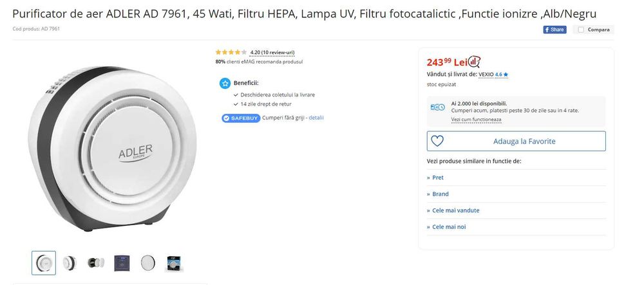This screenshot has width=644, height=285.
Task: Open the SafeBuy detalii link
Action: 316,118
